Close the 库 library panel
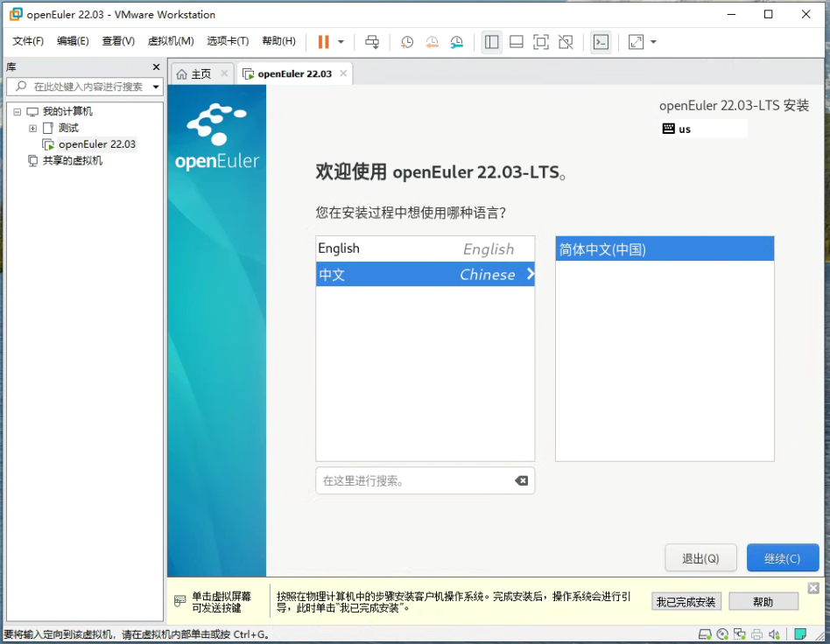This screenshot has height=644, width=830. (x=156, y=66)
